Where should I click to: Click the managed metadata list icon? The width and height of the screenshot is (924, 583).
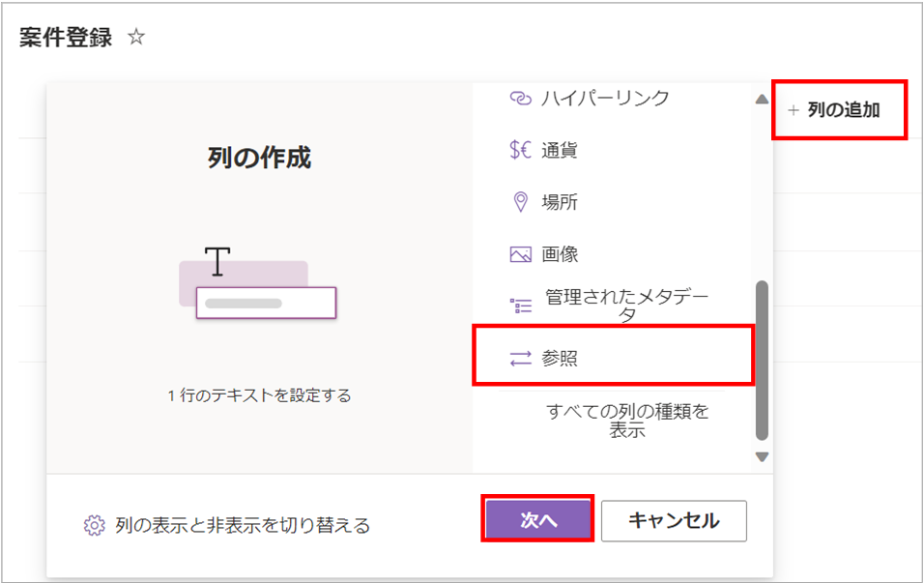click(520, 306)
